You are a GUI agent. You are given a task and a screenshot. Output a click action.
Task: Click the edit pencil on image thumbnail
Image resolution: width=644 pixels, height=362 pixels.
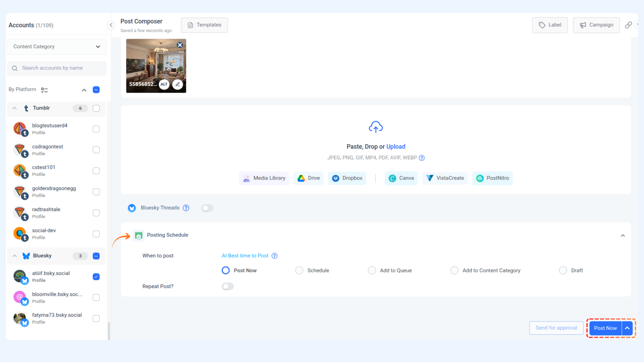pyautogui.click(x=177, y=84)
